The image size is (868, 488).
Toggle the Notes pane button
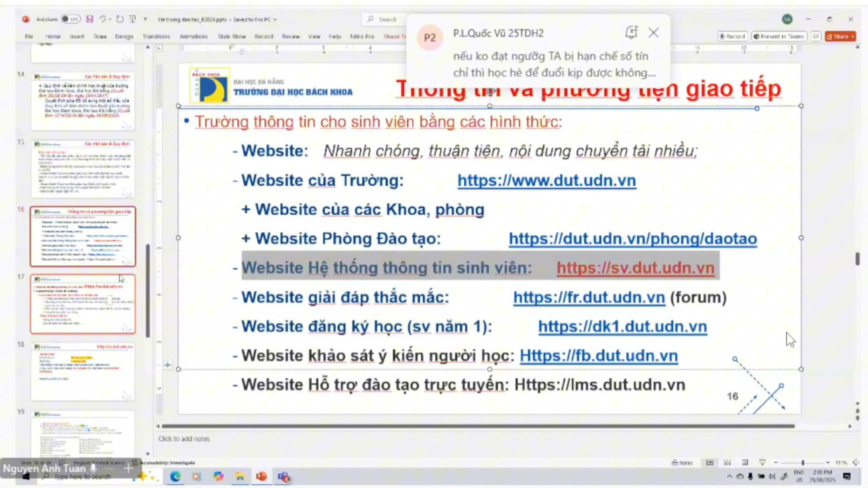tap(682, 463)
